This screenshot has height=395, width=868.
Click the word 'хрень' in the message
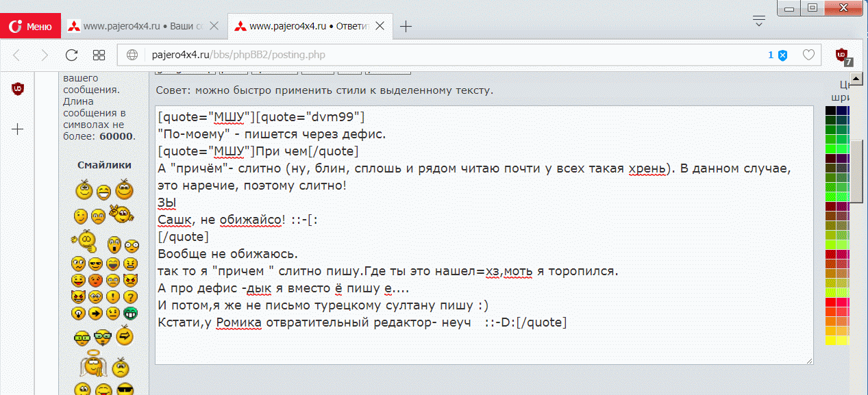[647, 168]
